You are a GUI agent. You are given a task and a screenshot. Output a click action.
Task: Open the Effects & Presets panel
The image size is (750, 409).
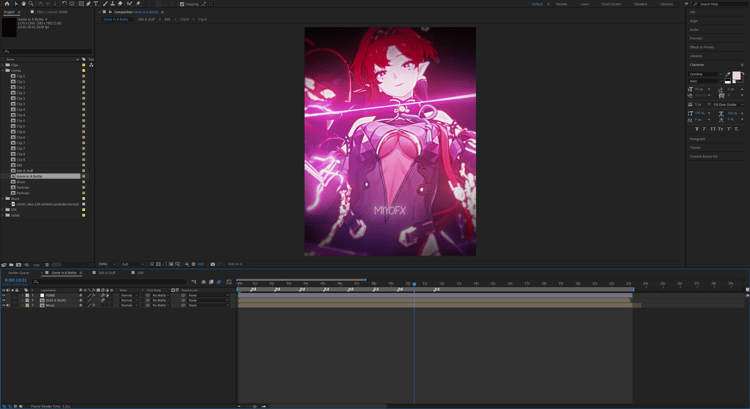pos(702,47)
